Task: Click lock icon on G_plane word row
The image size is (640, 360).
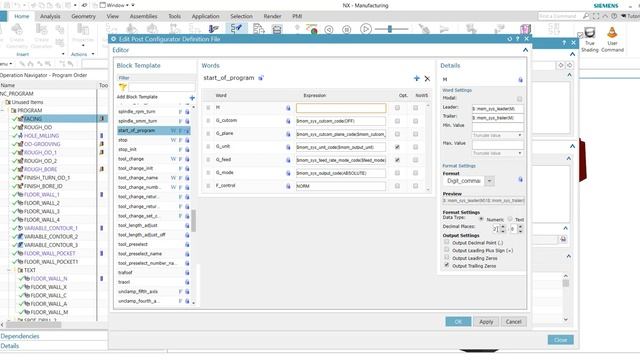Action: coord(288,134)
